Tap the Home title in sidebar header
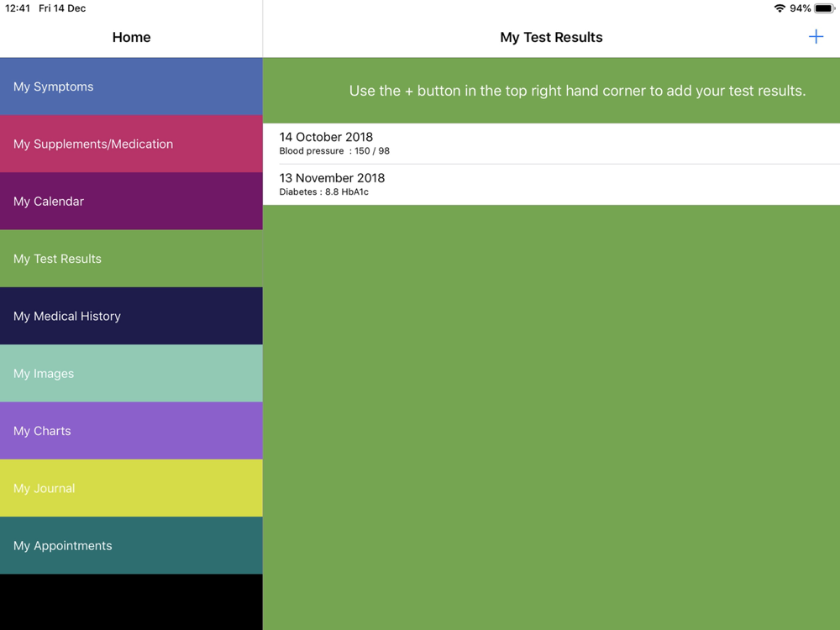Screen dimensions: 840x630 (131, 38)
